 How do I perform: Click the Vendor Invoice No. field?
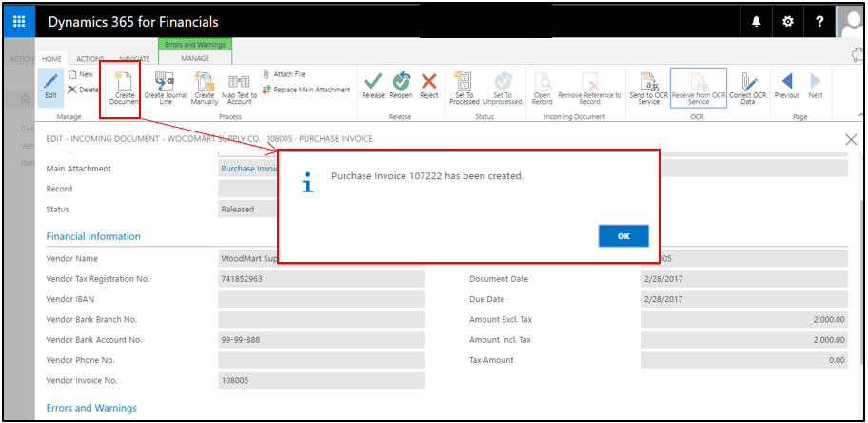[x=321, y=381]
